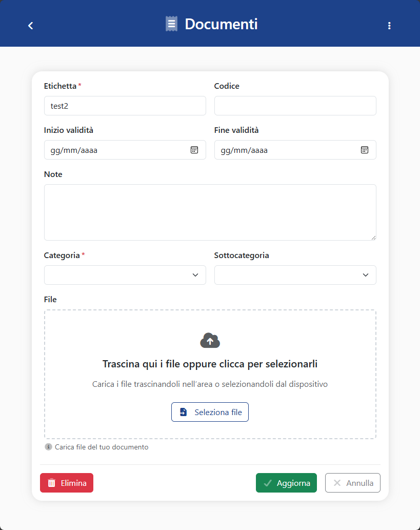Viewport: 420px width, 530px height.
Task: Click the Note text area
Action: pyautogui.click(x=210, y=212)
